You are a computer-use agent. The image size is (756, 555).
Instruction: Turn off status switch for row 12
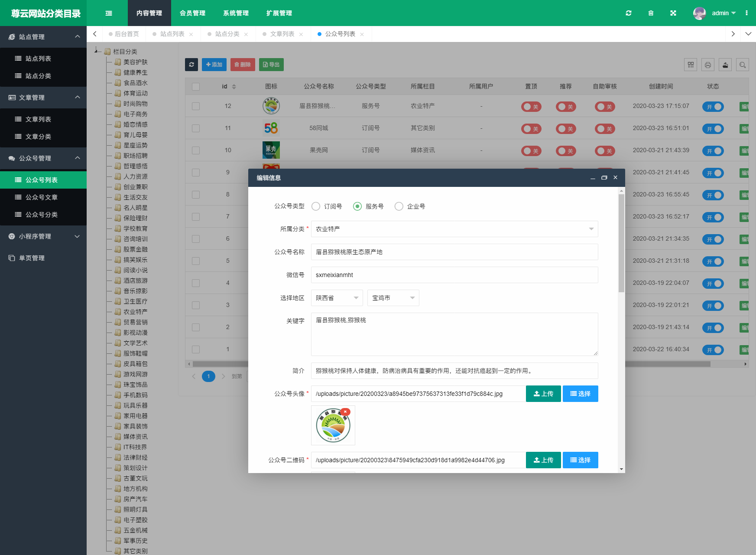[x=713, y=107]
